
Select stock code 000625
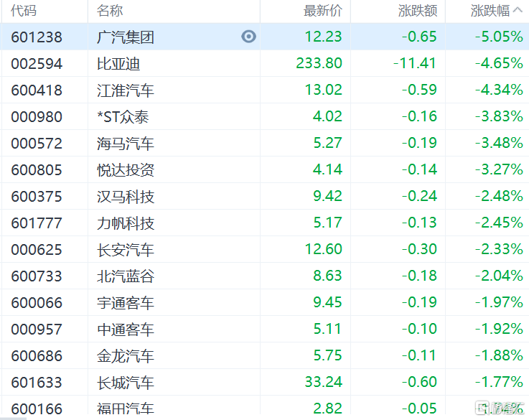pyautogui.click(x=37, y=250)
